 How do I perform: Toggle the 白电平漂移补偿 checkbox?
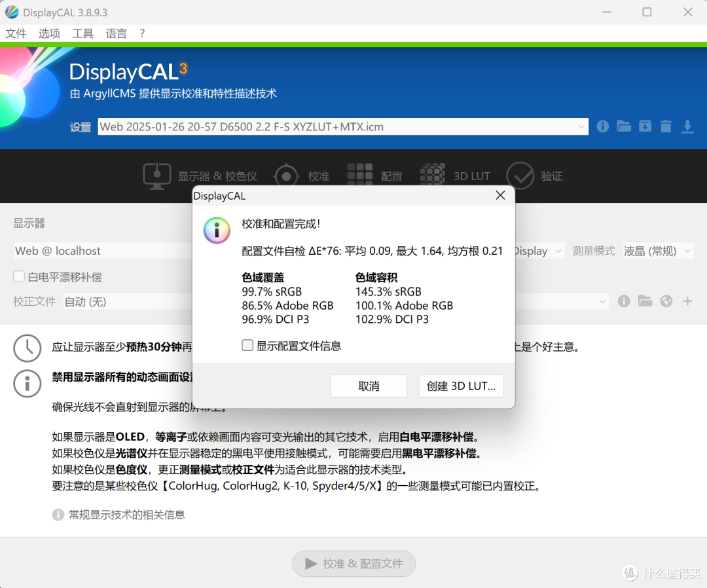point(19,277)
